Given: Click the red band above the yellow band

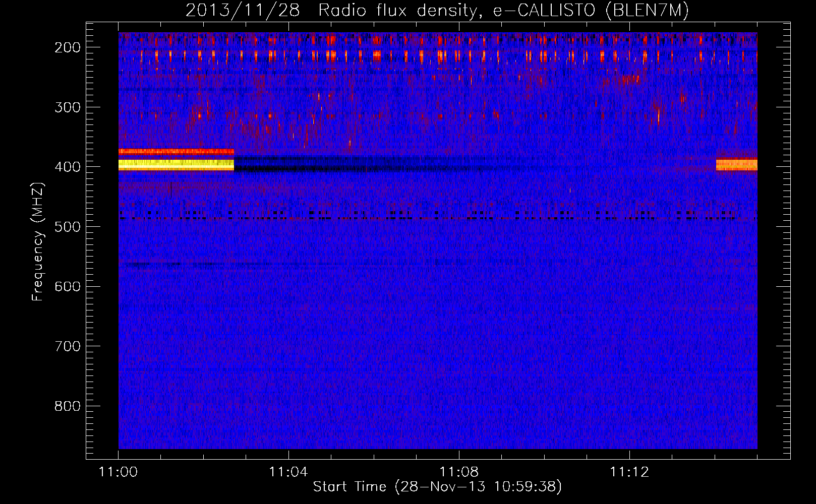Looking at the screenshot, I should (176, 151).
